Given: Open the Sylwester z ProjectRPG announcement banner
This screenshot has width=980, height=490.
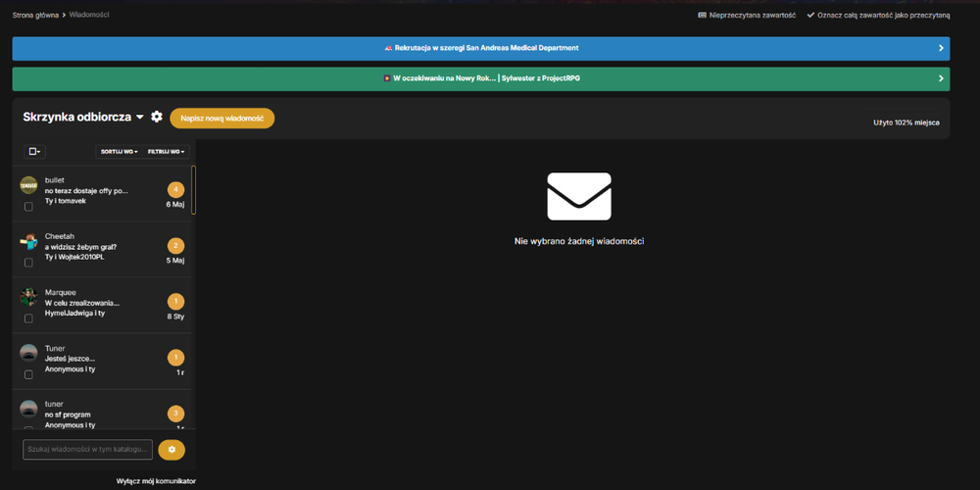Looking at the screenshot, I should 481,78.
